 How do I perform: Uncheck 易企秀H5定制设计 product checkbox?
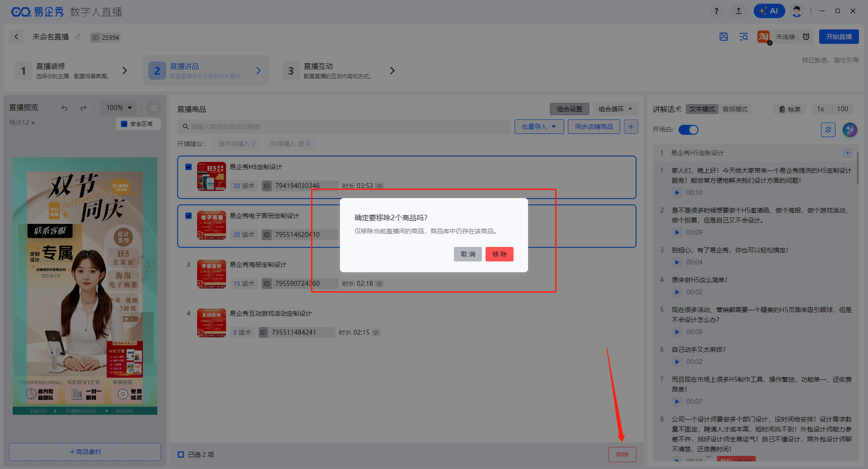tap(189, 167)
